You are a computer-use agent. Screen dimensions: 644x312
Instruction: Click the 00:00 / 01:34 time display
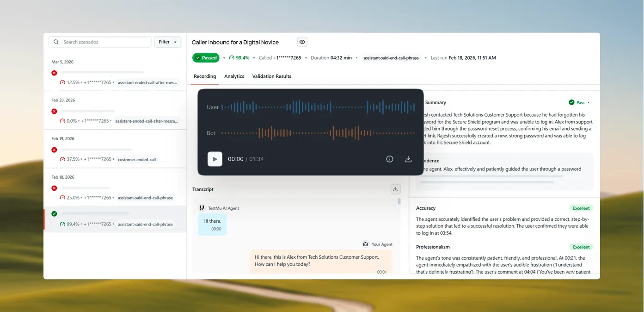click(x=246, y=159)
